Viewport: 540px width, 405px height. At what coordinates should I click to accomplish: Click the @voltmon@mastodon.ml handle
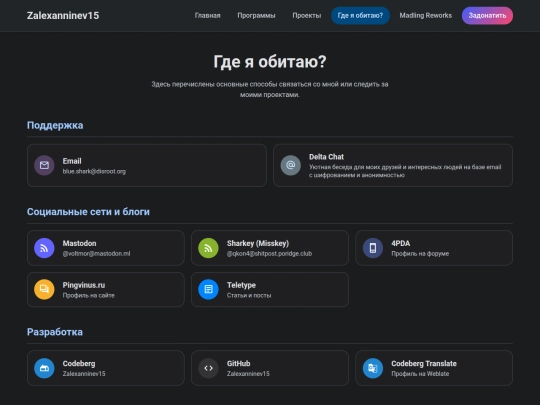click(96, 253)
